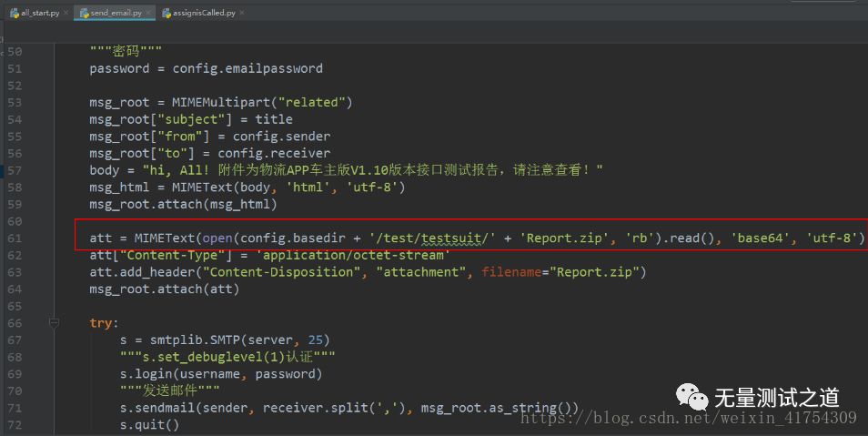
Task: Click the 'base64' string on line 61
Action: pos(760,238)
